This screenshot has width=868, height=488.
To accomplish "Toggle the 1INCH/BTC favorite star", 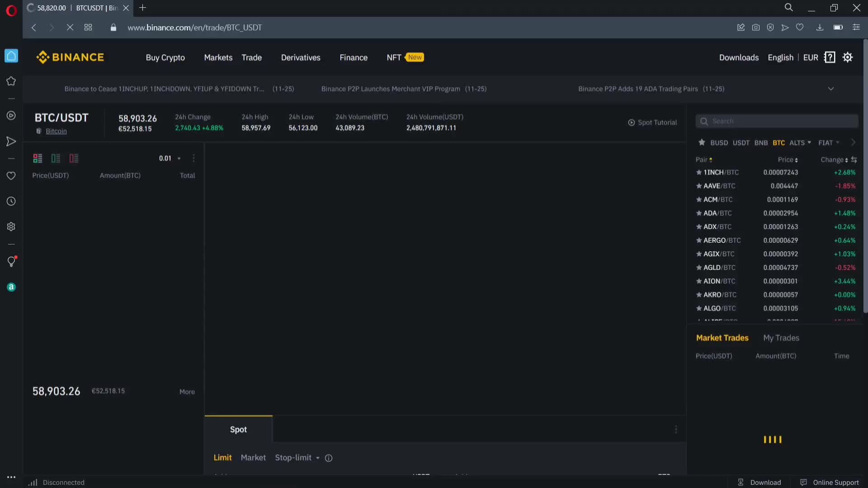I will pos(699,172).
